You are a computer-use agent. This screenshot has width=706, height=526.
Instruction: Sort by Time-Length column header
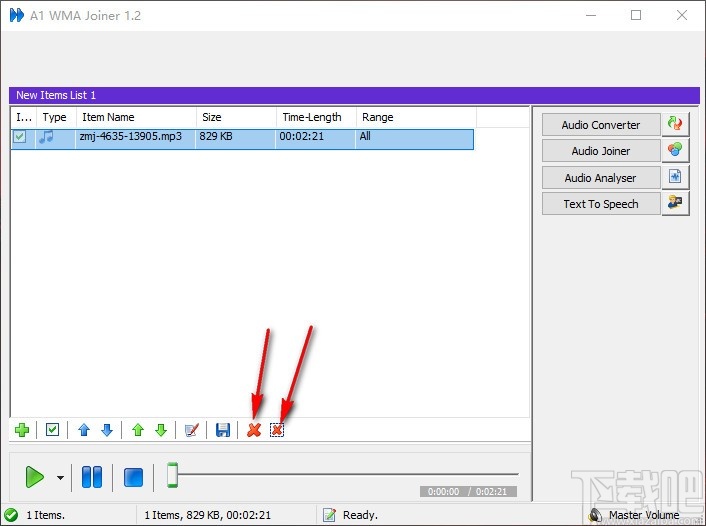click(x=317, y=117)
